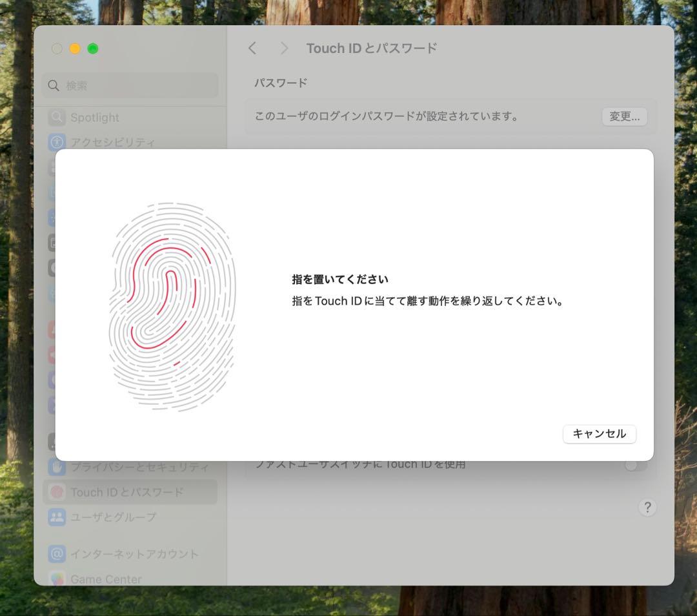Select the Touch ID とパスワード sidebar label

pos(127,492)
